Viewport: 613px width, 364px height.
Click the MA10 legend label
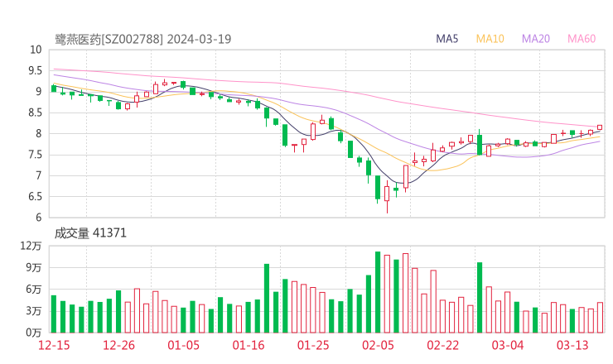490,39
